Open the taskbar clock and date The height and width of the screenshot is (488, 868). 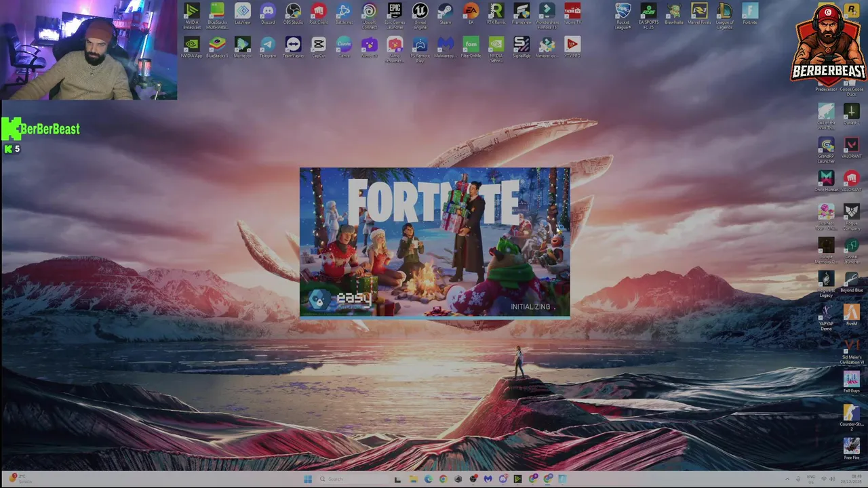(x=852, y=479)
